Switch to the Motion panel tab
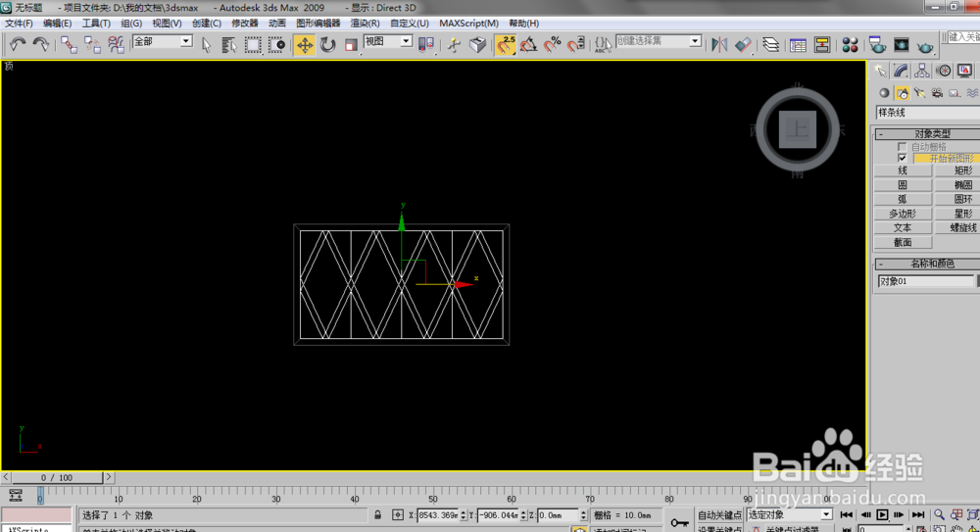980x532 pixels. (944, 71)
